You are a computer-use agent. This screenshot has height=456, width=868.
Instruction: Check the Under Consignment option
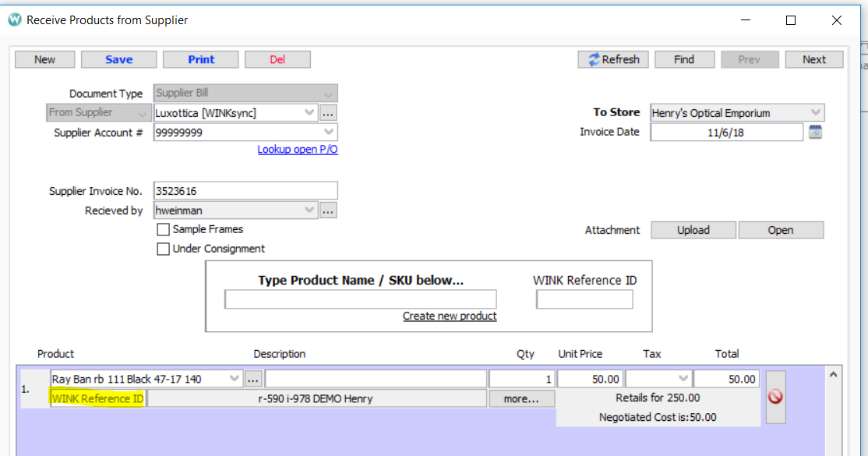point(163,248)
